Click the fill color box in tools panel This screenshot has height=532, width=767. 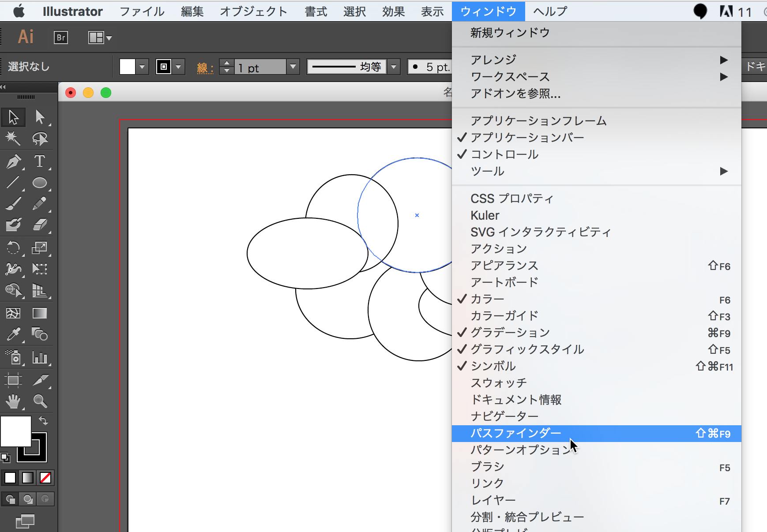click(15, 431)
